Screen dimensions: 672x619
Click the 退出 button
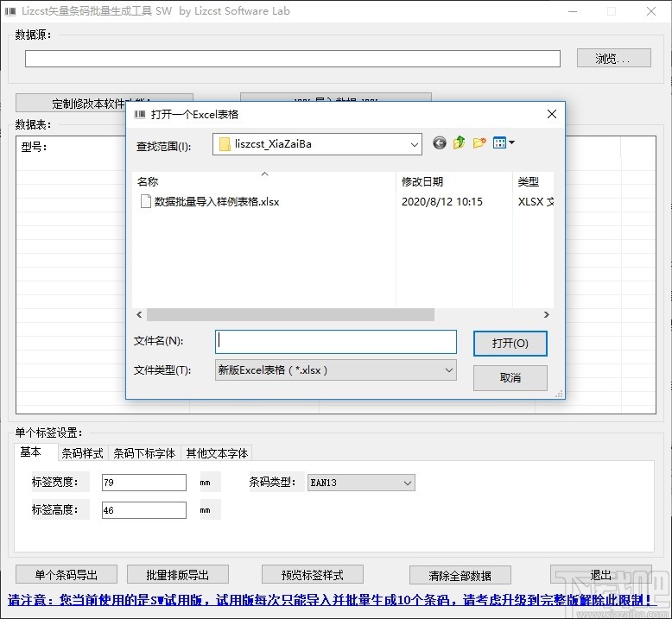pyautogui.click(x=601, y=575)
